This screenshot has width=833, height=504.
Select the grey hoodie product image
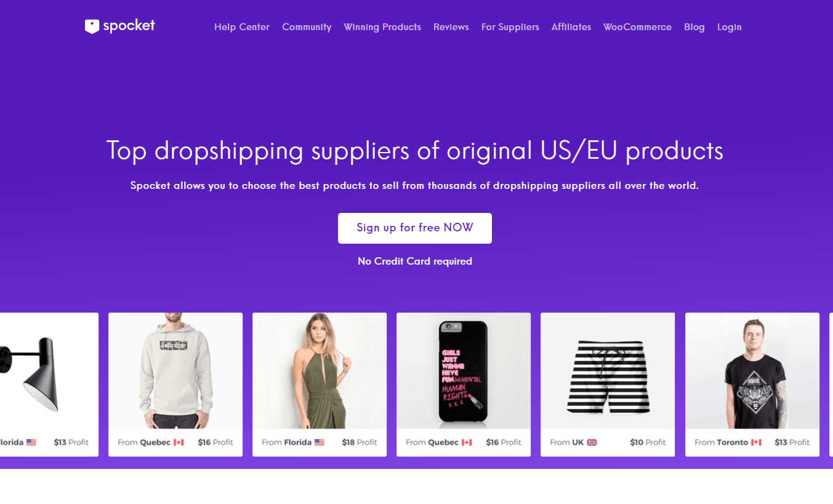coord(175,370)
